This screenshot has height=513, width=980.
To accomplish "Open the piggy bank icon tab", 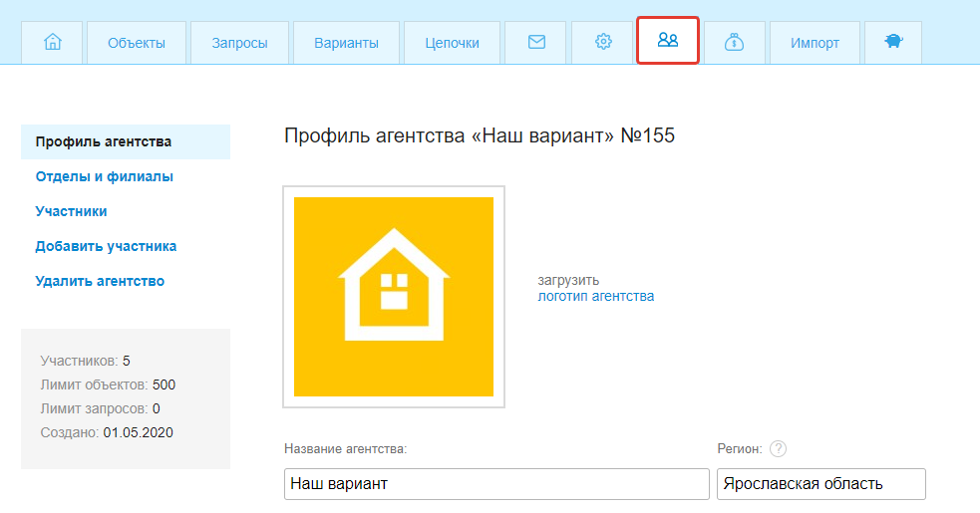I will [892, 43].
